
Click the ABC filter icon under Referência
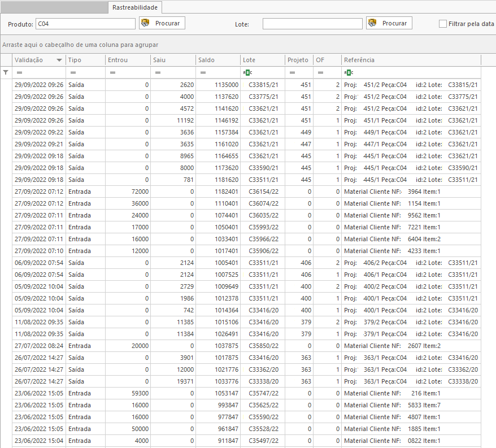tap(349, 73)
